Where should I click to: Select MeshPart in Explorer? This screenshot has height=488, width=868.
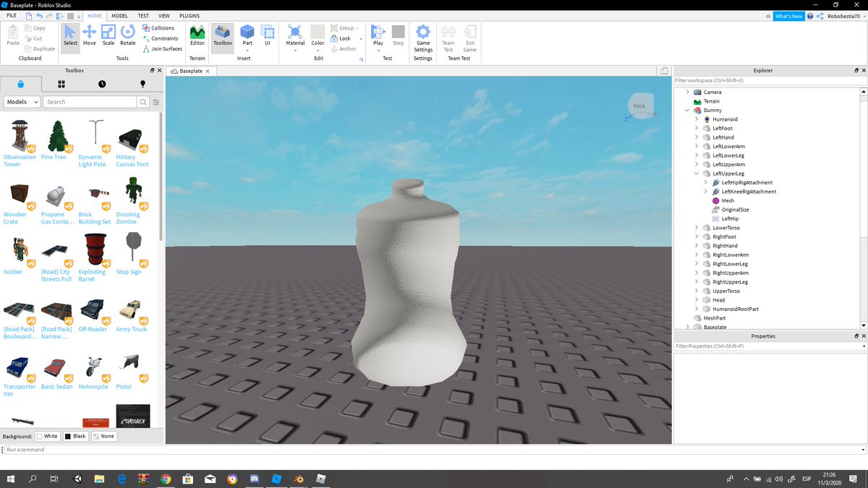(714, 318)
